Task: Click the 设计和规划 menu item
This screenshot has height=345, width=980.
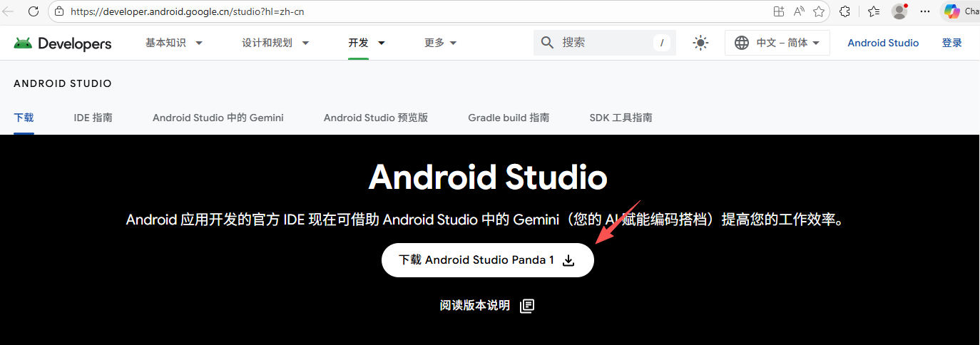Action: 267,43
